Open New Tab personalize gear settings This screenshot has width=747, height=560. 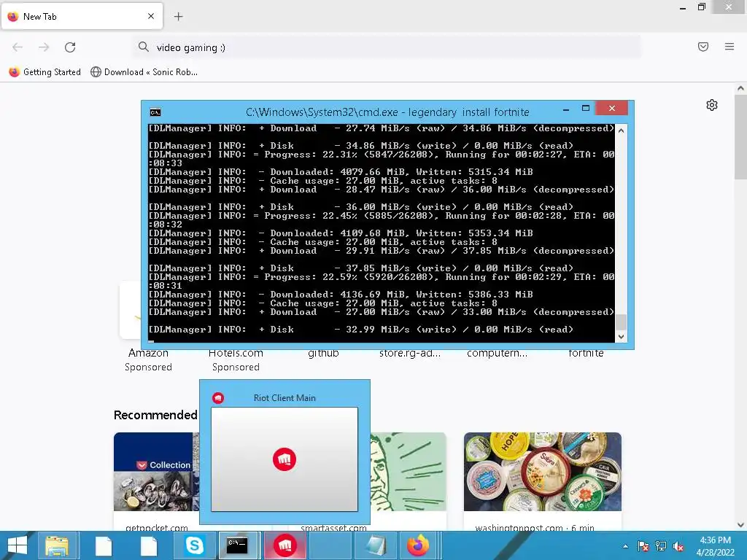pos(712,105)
